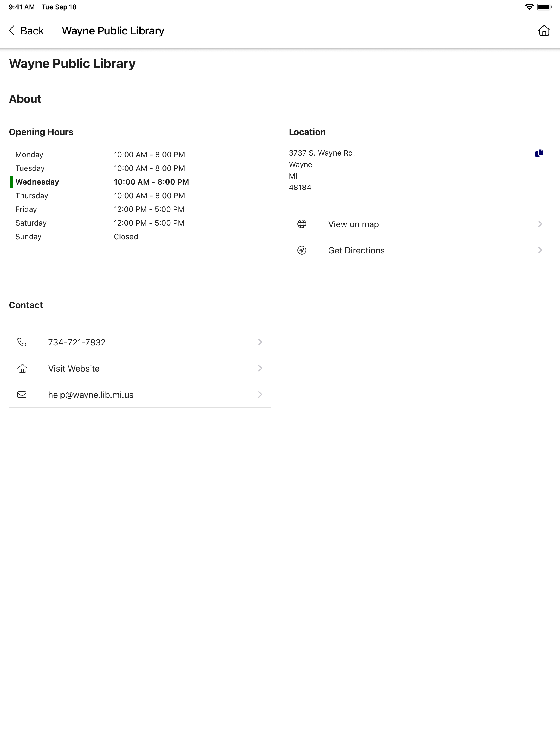Select the Friday row label
Screen dimensions: 560x747
26,209
